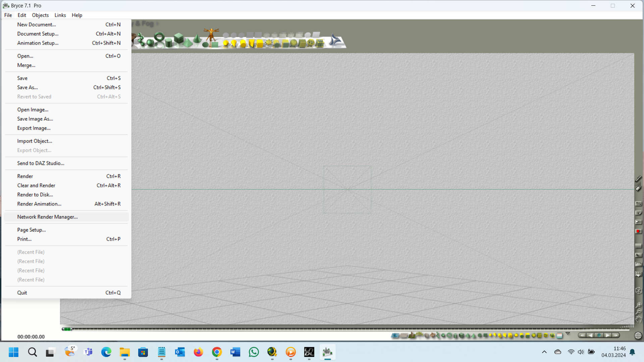Open the Help menu
Viewport: 644px width, 362px height.
(x=77, y=15)
